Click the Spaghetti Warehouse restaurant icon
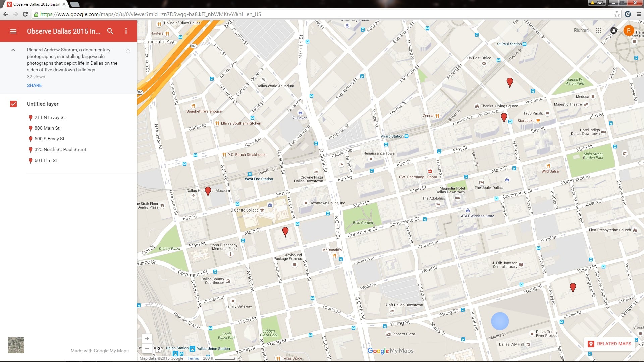 tap(193, 106)
